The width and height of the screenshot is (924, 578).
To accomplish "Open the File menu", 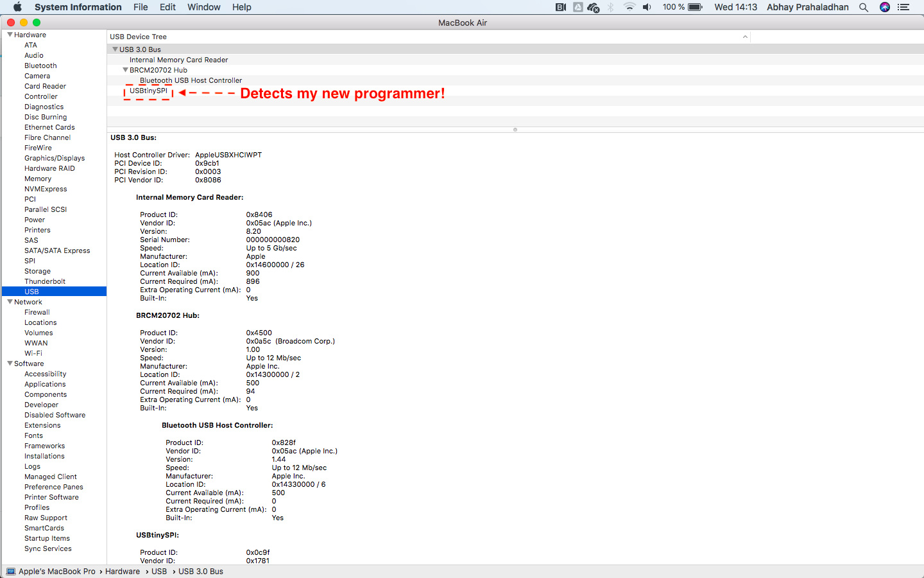I will [x=141, y=7].
